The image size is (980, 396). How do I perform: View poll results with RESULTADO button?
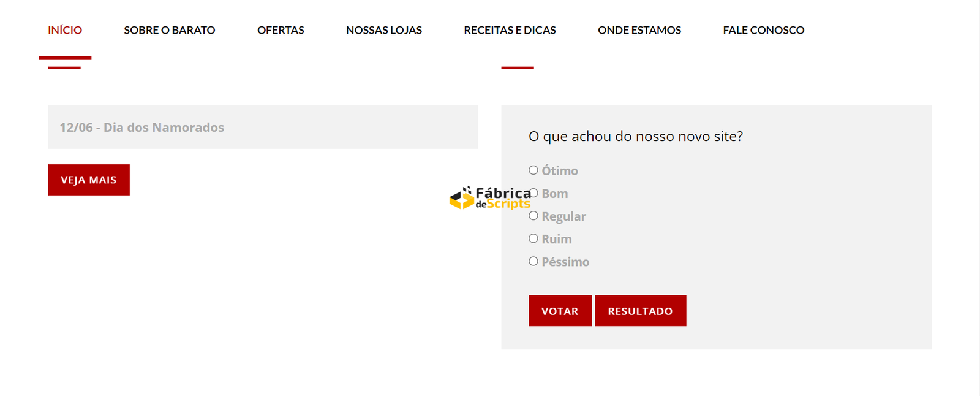coord(640,311)
